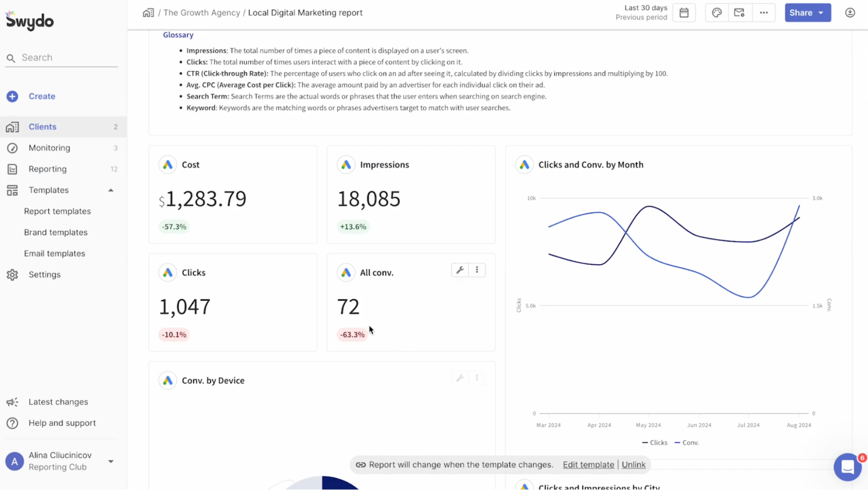Open the calendar date picker

point(684,13)
